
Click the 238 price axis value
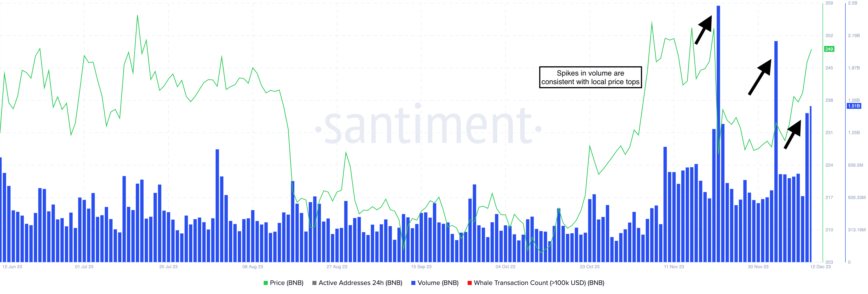point(829,100)
